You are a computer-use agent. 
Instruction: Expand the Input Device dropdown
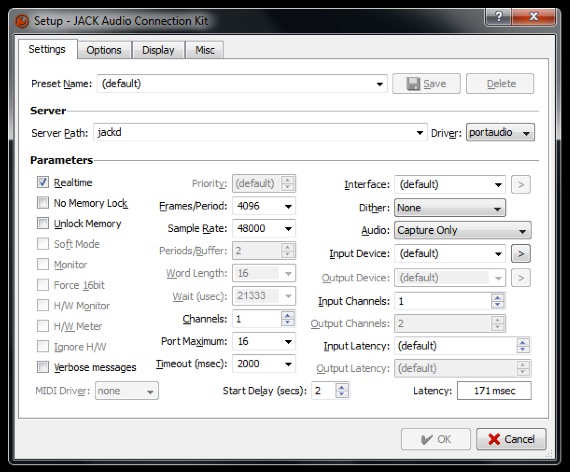click(x=450, y=253)
